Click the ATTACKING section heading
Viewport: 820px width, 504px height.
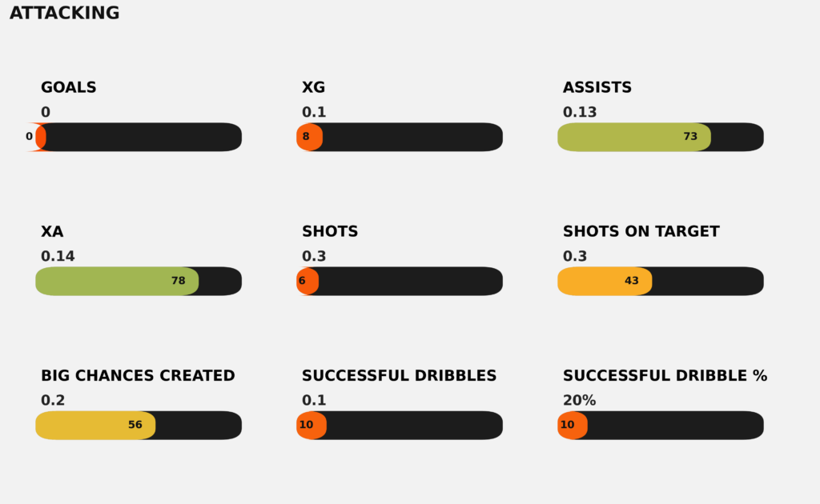(x=64, y=13)
